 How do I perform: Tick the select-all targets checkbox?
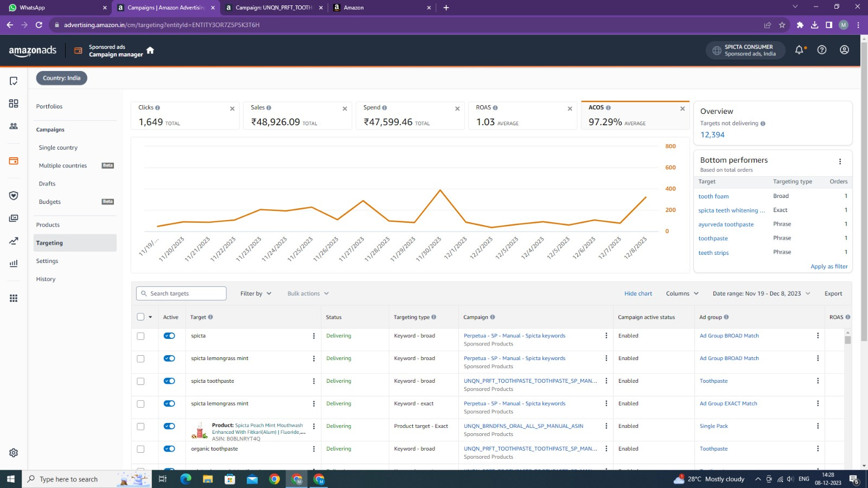(x=141, y=317)
